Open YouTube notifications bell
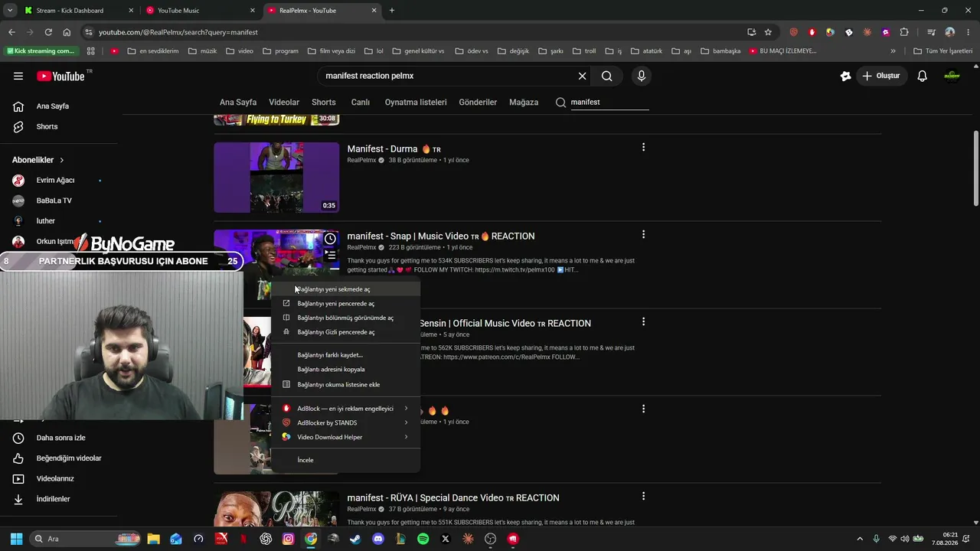The height and width of the screenshot is (551, 980). click(922, 76)
